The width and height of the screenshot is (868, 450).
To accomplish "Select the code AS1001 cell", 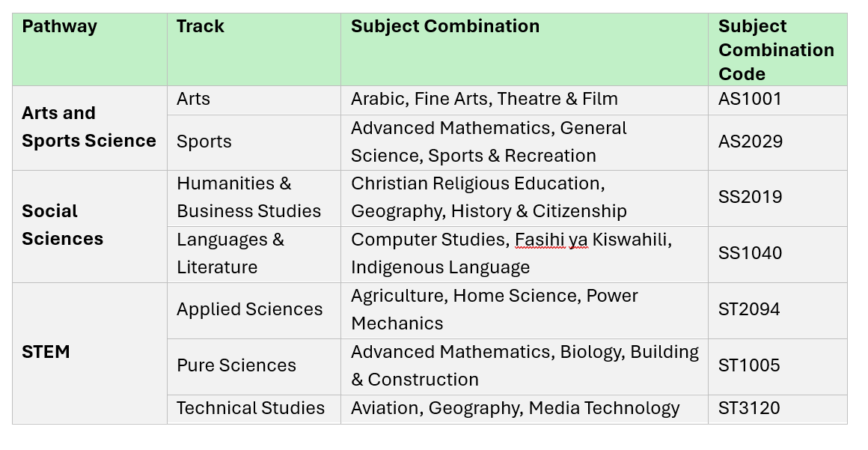I will coord(777,100).
